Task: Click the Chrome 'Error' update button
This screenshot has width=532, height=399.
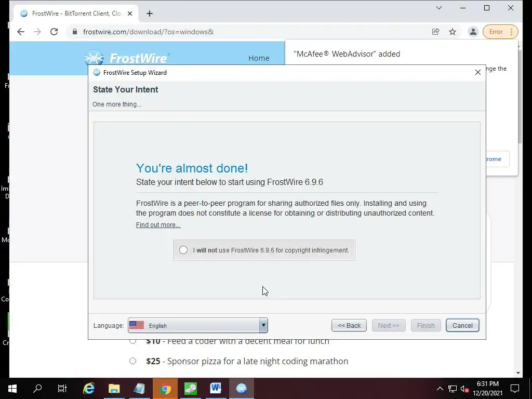Action: pyautogui.click(x=500, y=32)
